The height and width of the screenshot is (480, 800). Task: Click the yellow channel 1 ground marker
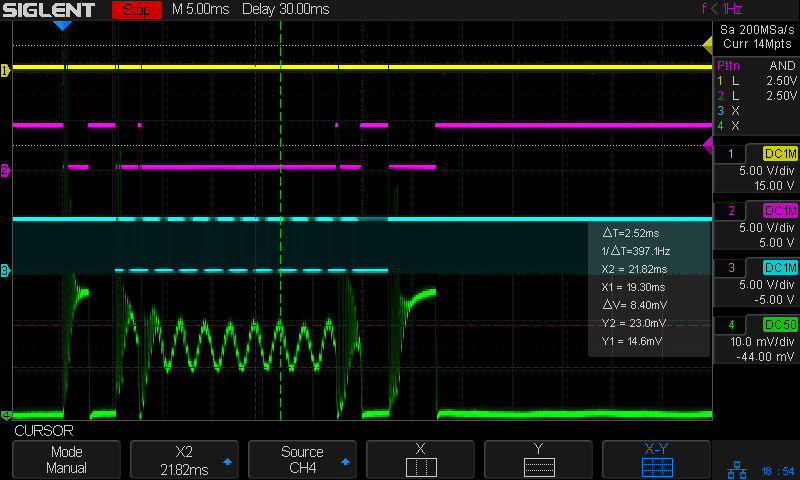[5, 70]
